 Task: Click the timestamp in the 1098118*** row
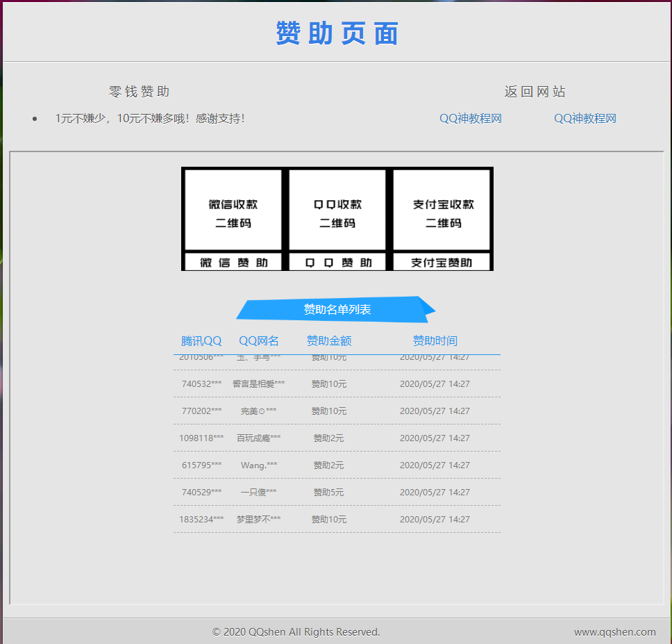435,438
